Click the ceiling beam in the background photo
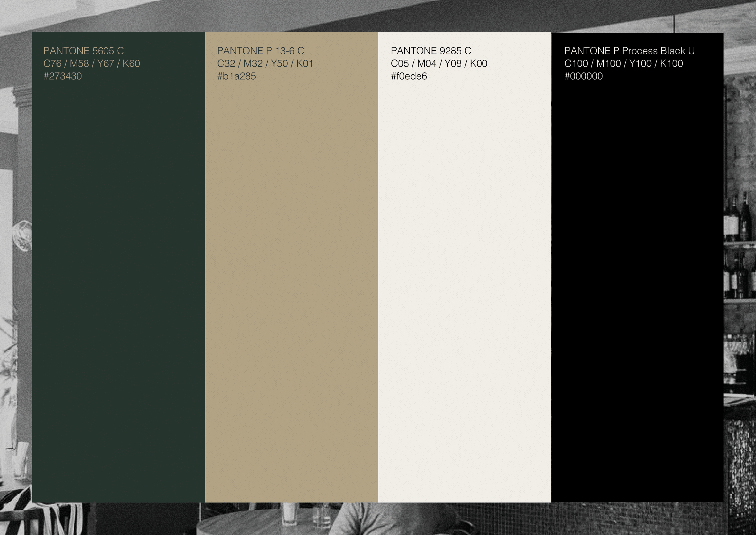The image size is (756, 535). coord(230,13)
